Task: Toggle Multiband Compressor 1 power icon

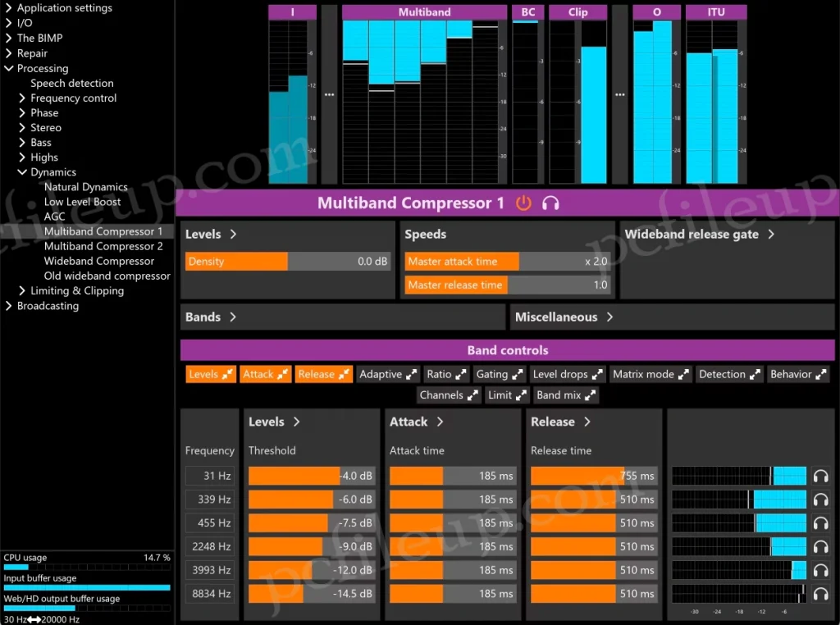Action: point(523,203)
